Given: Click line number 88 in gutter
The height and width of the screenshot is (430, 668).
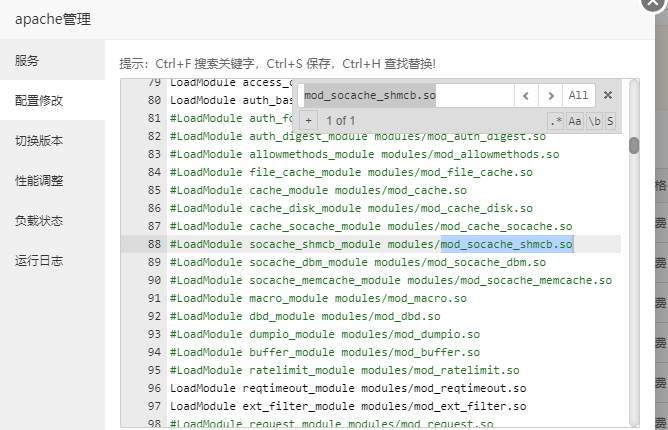Looking at the screenshot, I should tap(154, 244).
